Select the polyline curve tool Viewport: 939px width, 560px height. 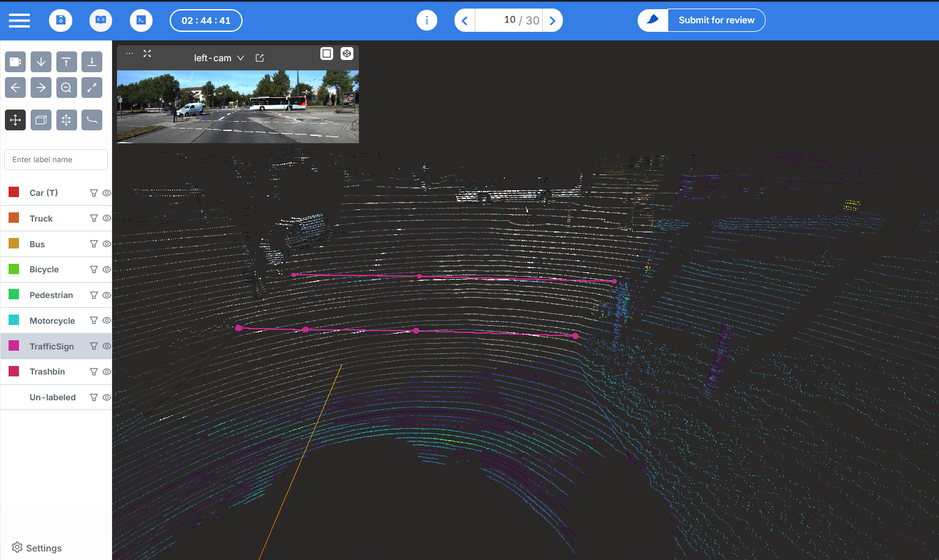pyautogui.click(x=92, y=120)
